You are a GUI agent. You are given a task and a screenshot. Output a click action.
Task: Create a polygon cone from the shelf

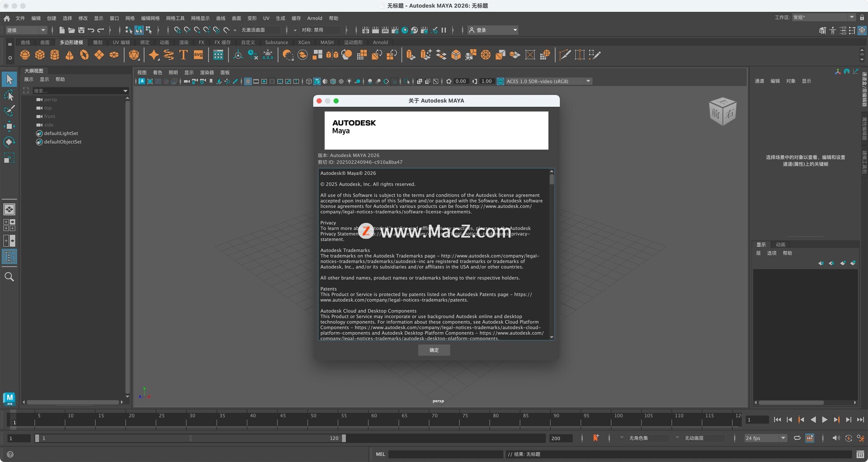coord(70,55)
